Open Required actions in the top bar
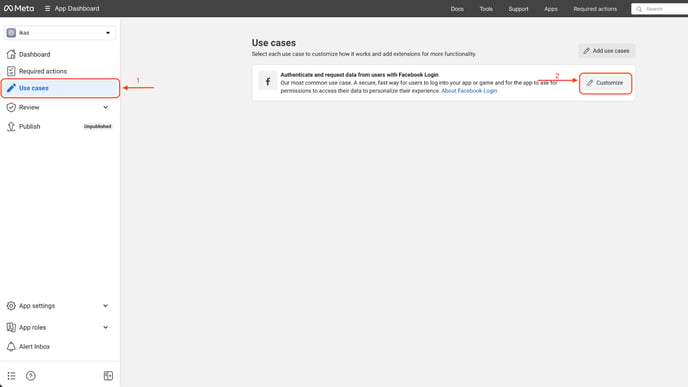The height and width of the screenshot is (387, 688). click(x=595, y=9)
